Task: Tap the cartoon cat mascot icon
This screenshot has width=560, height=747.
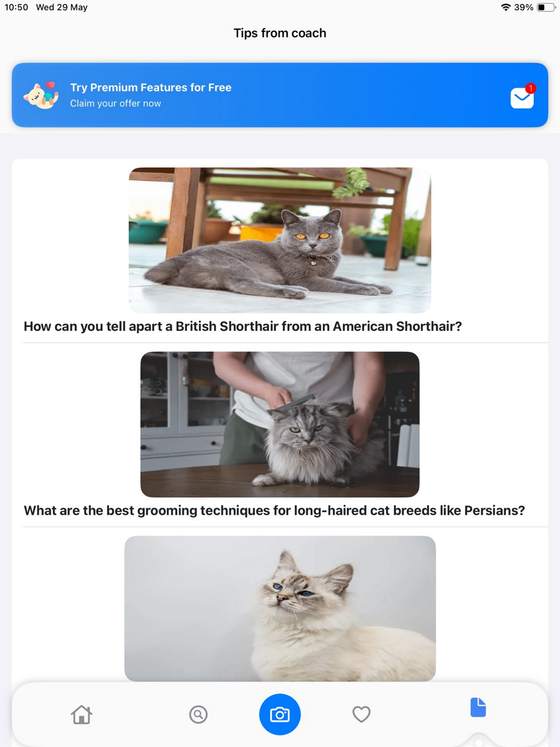Action: pos(41,95)
